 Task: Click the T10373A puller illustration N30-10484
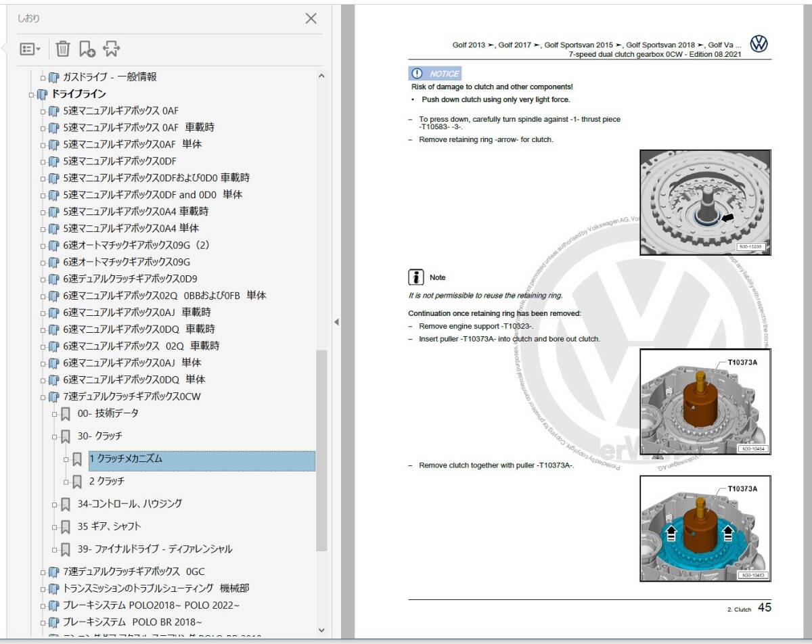pyautogui.click(x=705, y=403)
